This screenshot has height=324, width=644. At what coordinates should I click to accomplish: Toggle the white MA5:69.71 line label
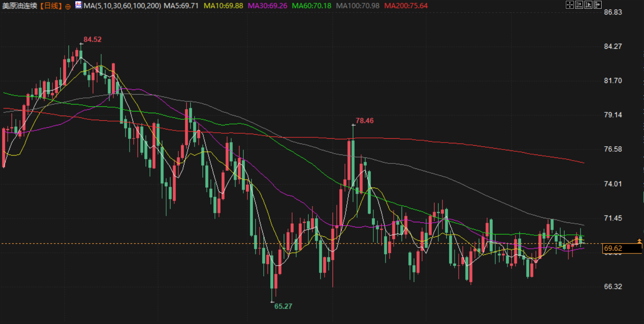pos(182,6)
